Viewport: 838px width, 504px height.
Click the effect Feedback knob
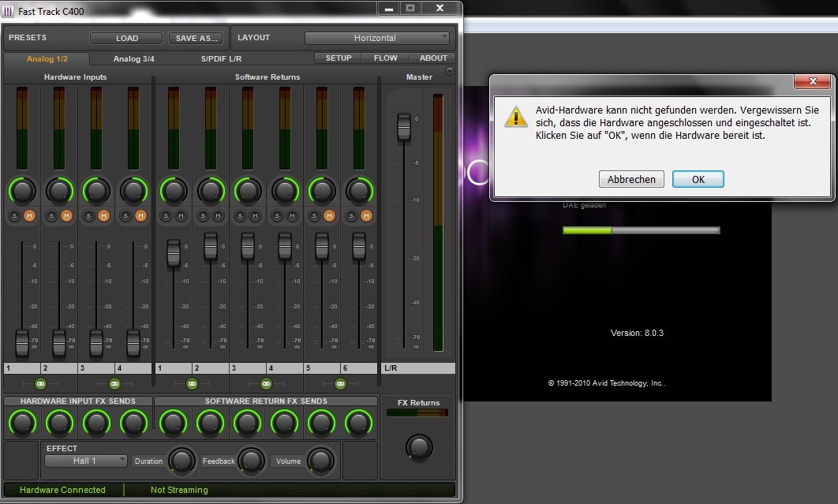pyautogui.click(x=251, y=461)
